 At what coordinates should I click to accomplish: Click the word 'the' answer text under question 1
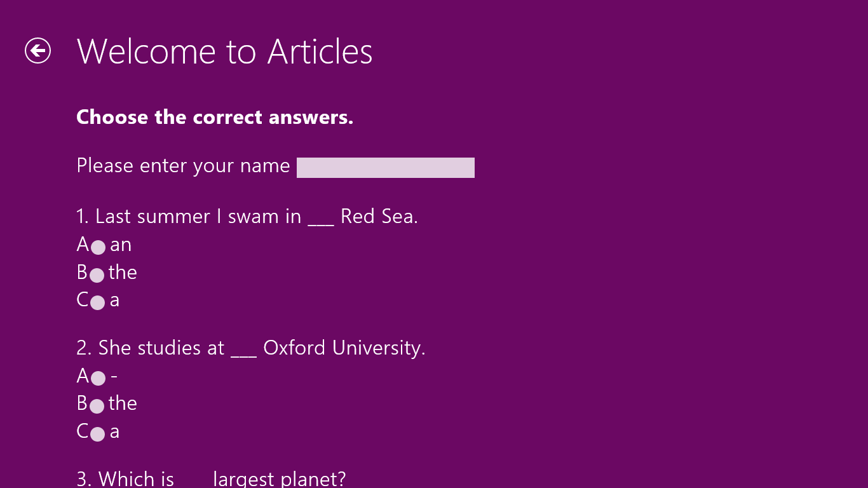pyautogui.click(x=123, y=273)
